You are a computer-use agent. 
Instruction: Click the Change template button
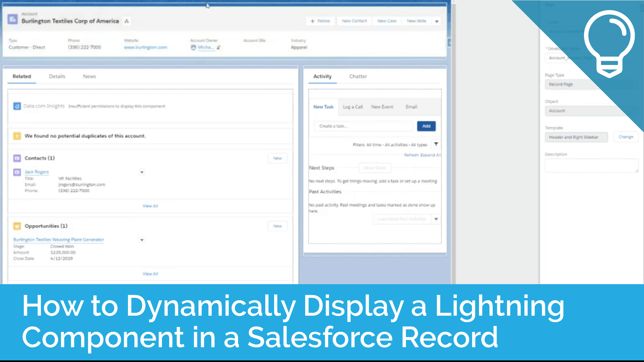626,137
